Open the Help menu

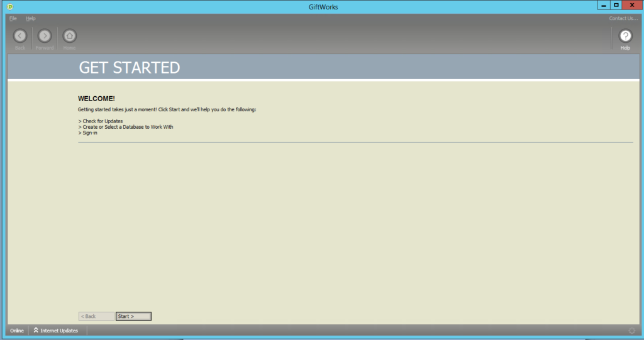(x=31, y=18)
